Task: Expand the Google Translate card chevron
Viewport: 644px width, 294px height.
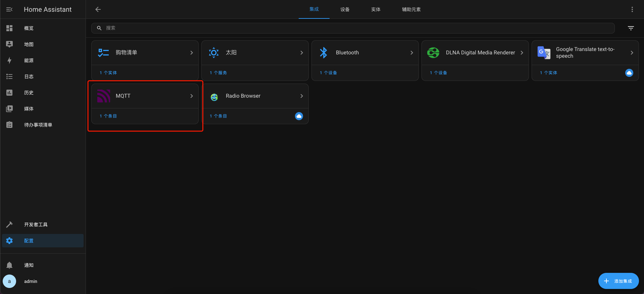Action: click(632, 53)
